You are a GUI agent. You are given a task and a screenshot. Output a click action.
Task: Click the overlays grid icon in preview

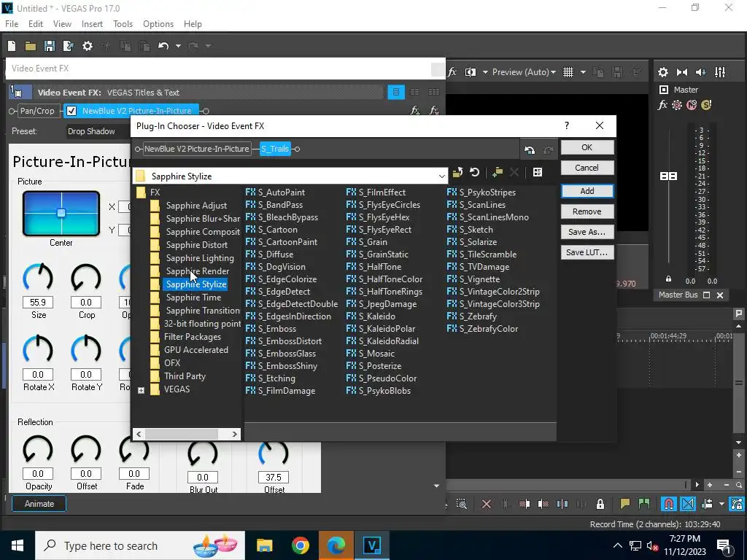pos(568,72)
